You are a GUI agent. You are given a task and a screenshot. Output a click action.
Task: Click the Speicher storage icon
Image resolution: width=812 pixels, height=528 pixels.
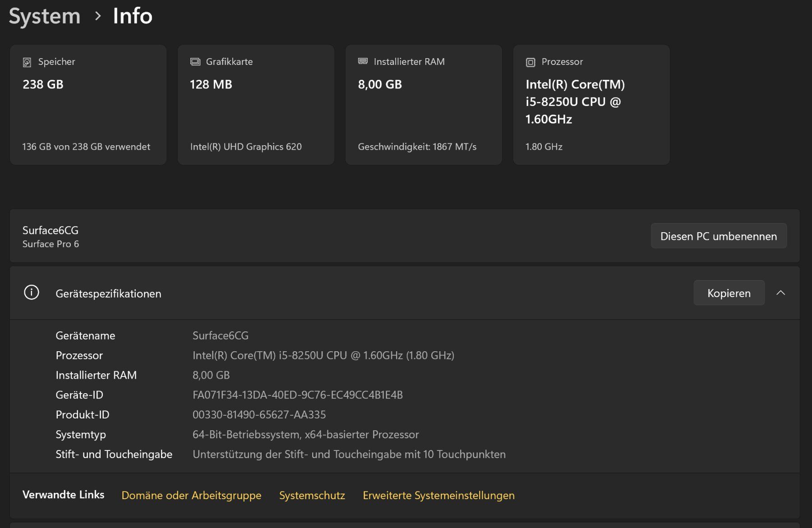pyautogui.click(x=27, y=62)
